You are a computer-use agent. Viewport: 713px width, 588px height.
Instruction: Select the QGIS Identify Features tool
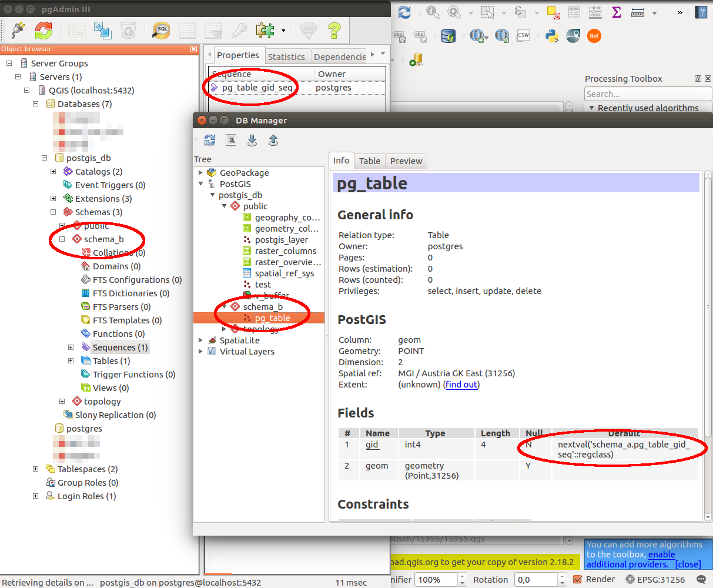click(x=433, y=12)
